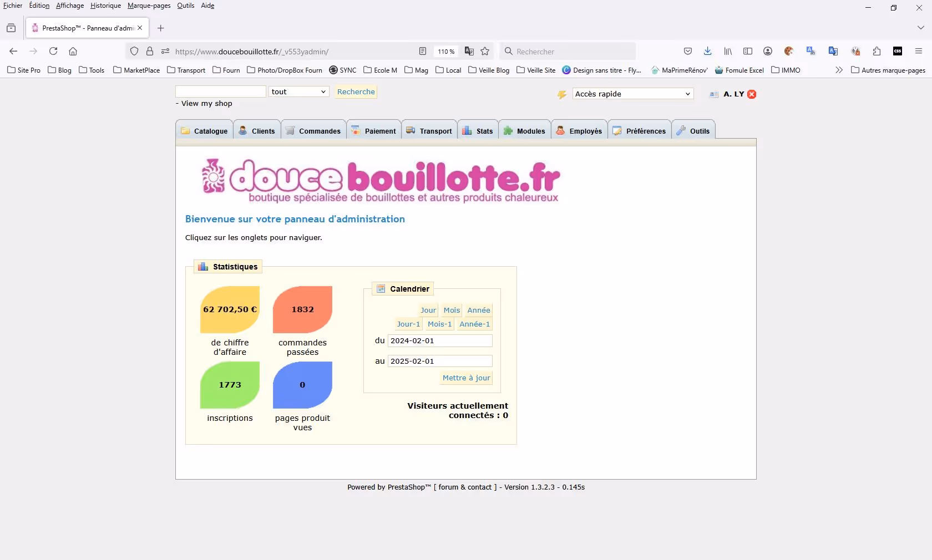932x560 pixels.
Task: Click the doucebouillotte.fr logo banner
Action: 381,181
